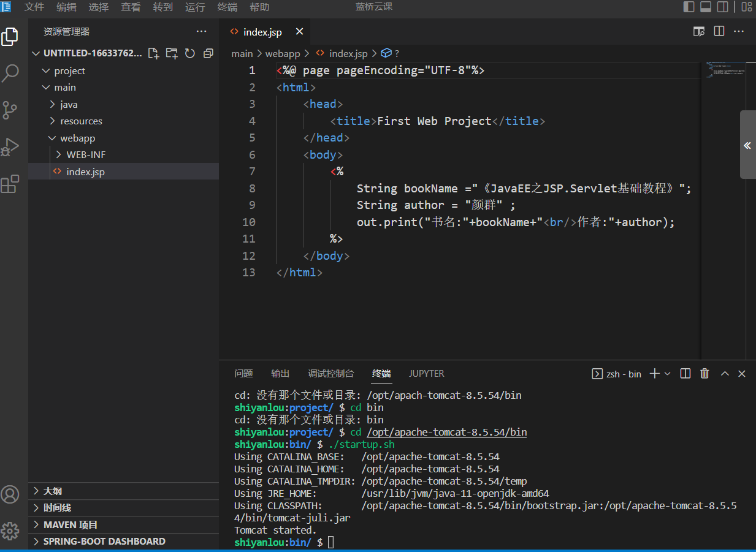Screen dimensions: 756x552
Task: Open terminal launch profile dropdown arrow
Action: [668, 374]
